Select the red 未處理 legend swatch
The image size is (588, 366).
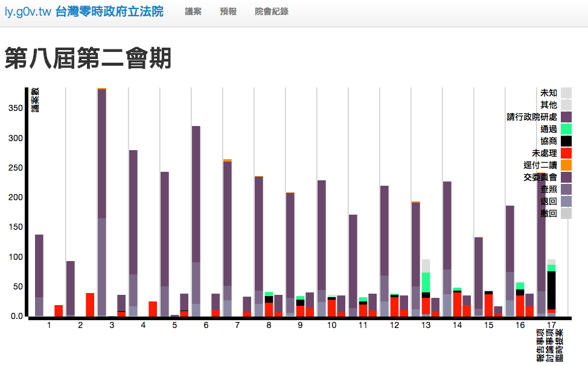tap(566, 153)
